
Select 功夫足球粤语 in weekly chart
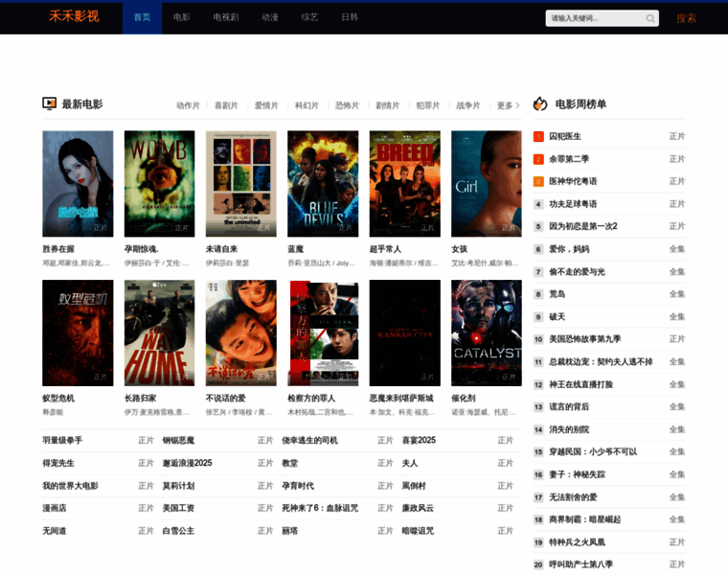pyautogui.click(x=573, y=204)
